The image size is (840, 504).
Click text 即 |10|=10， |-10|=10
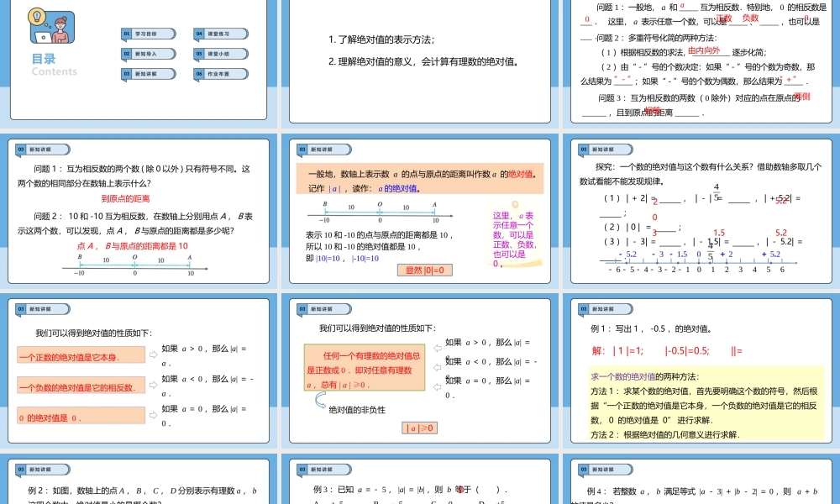tap(343, 258)
